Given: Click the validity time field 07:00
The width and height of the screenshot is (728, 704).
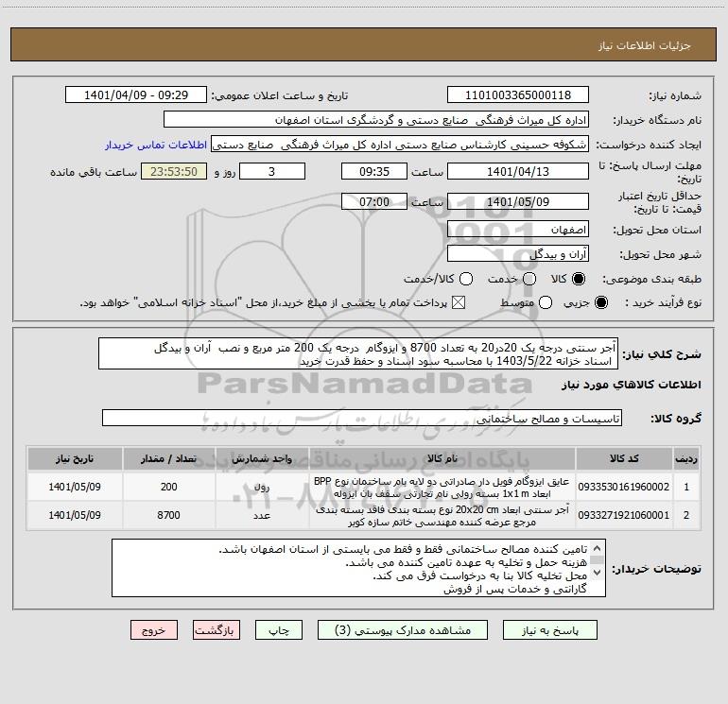Looking at the screenshot, I should [374, 201].
